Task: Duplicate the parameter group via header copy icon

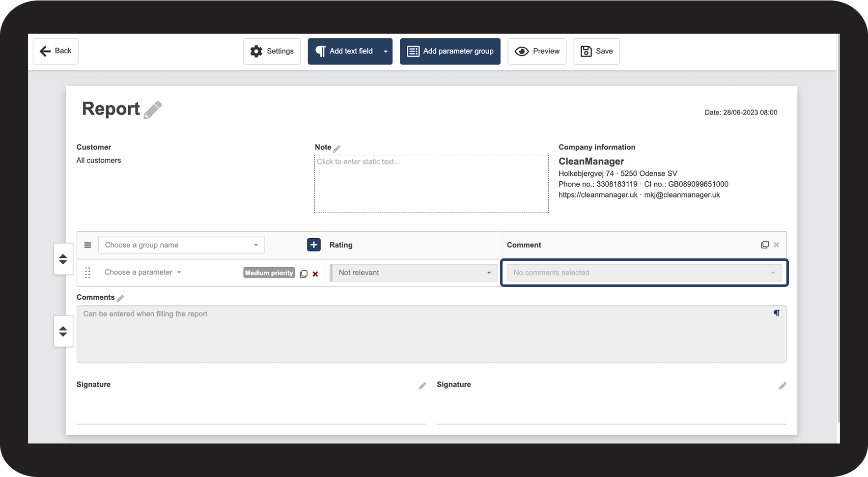Action: (x=765, y=245)
